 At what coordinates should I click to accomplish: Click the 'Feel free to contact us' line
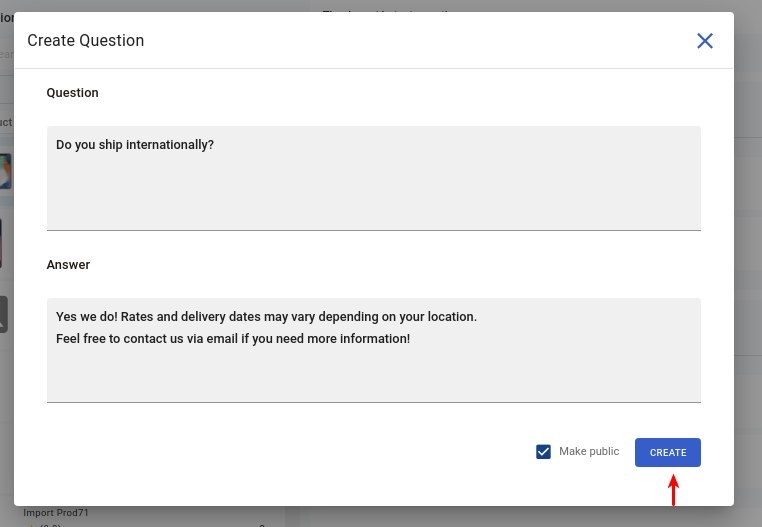click(233, 338)
